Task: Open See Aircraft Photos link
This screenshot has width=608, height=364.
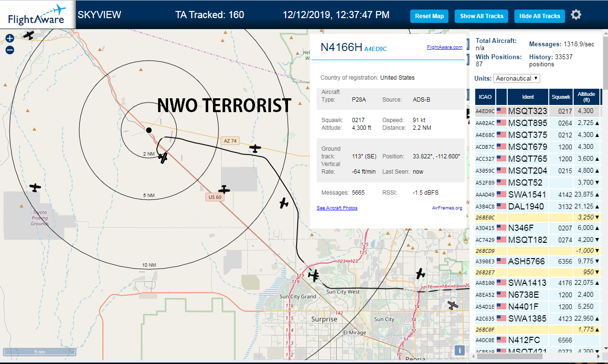Action: [x=337, y=208]
